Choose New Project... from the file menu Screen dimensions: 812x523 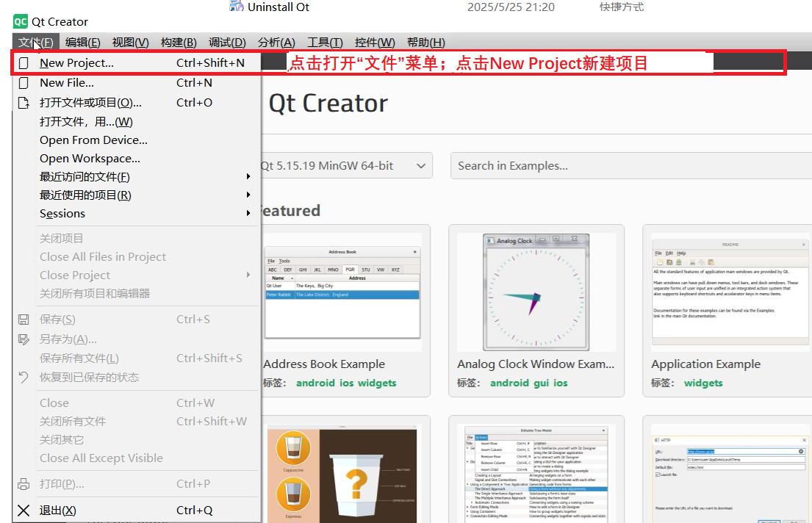pyautogui.click(x=137, y=63)
